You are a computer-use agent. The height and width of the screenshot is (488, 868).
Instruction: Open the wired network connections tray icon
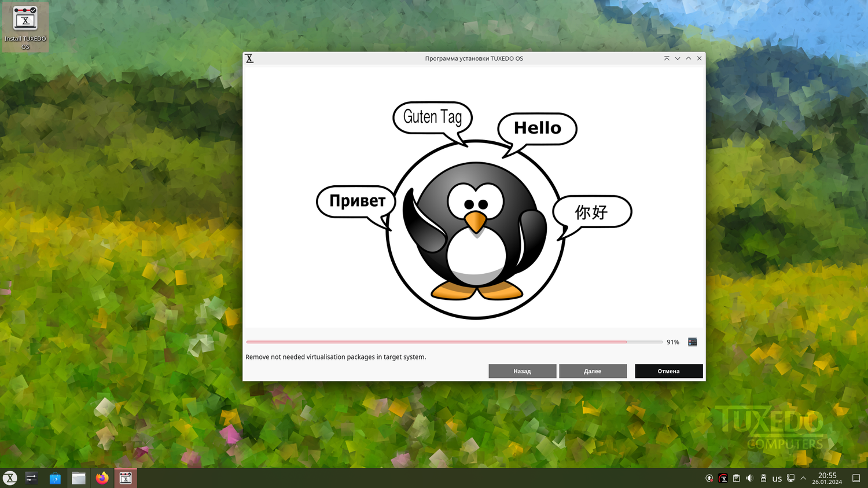pos(790,478)
